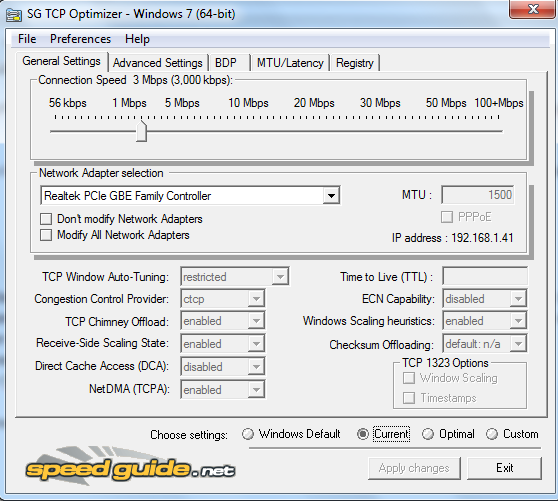Image resolution: width=558 pixels, height=501 pixels.
Task: Check Don't modify Network Adapters
Action: tap(46, 219)
